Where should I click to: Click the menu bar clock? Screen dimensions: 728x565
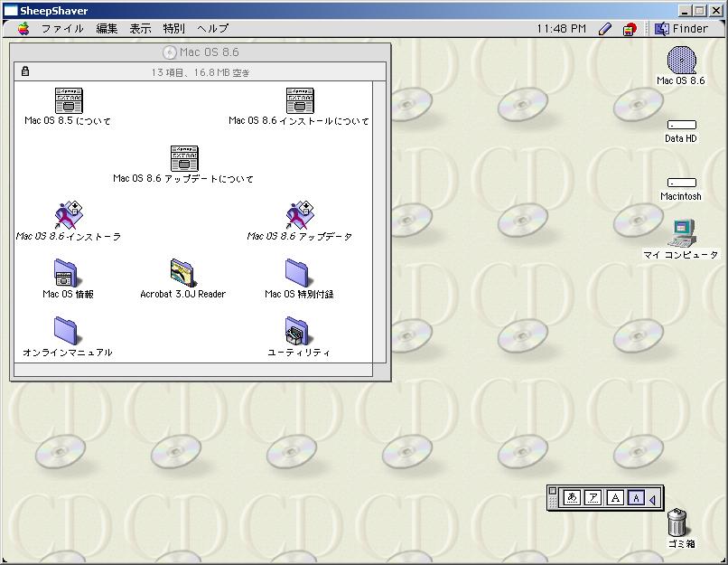point(561,29)
